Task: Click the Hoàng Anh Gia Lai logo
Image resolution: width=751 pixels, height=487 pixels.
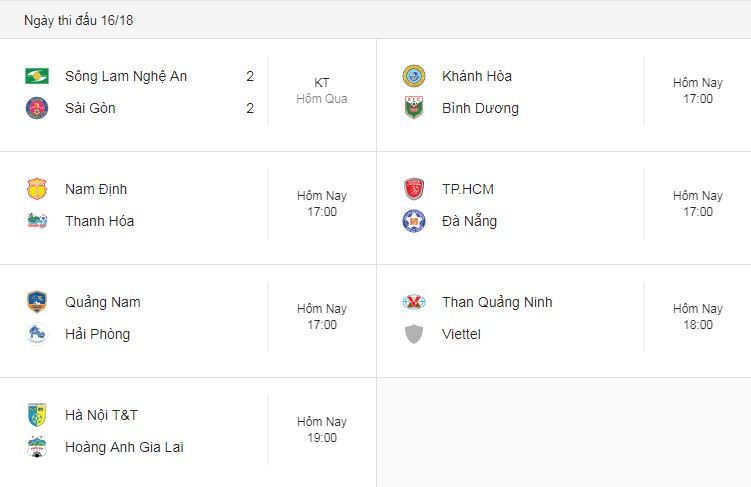Action: [37, 447]
